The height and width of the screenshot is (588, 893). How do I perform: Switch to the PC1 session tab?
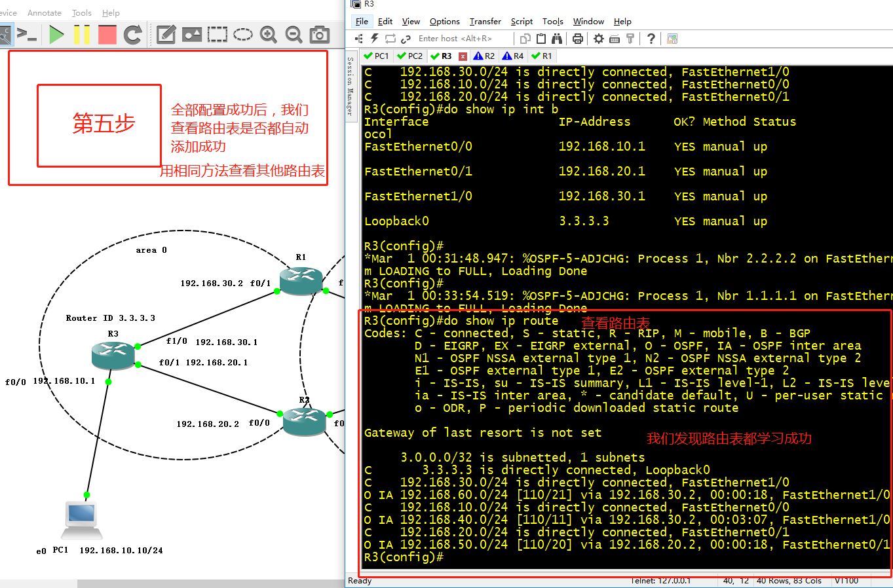pyautogui.click(x=377, y=56)
